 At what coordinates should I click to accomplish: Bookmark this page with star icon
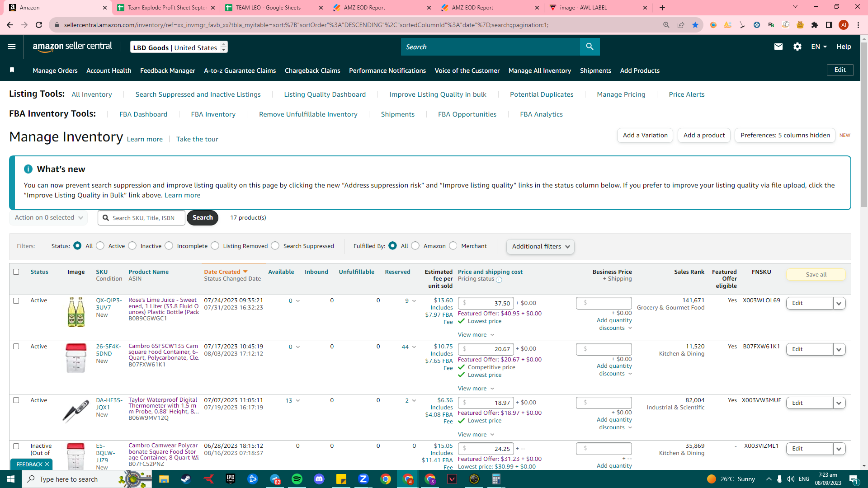[x=695, y=25]
